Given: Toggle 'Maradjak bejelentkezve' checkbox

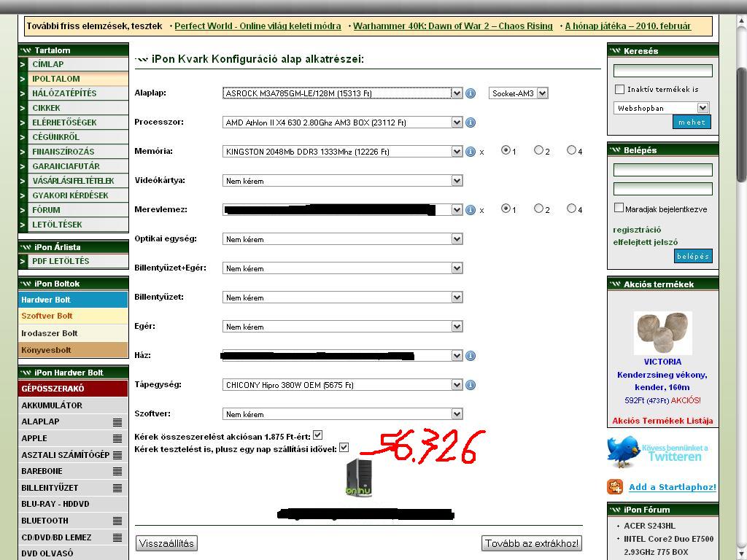Looking at the screenshot, I should pyautogui.click(x=619, y=208).
